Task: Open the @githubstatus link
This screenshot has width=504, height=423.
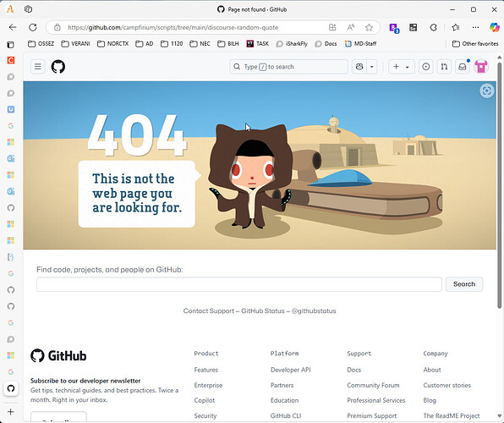Action: [314, 311]
